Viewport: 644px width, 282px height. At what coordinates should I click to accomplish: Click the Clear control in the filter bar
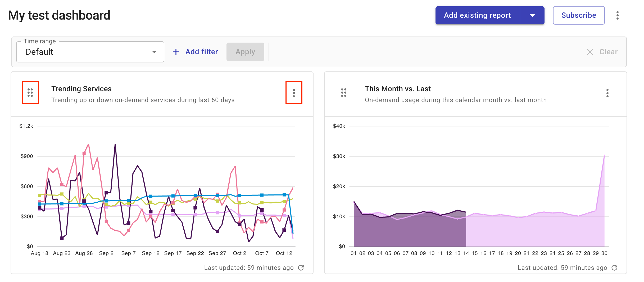(x=608, y=52)
